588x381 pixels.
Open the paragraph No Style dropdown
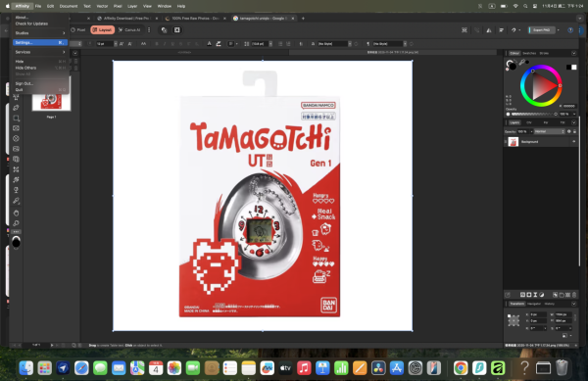[405, 44]
